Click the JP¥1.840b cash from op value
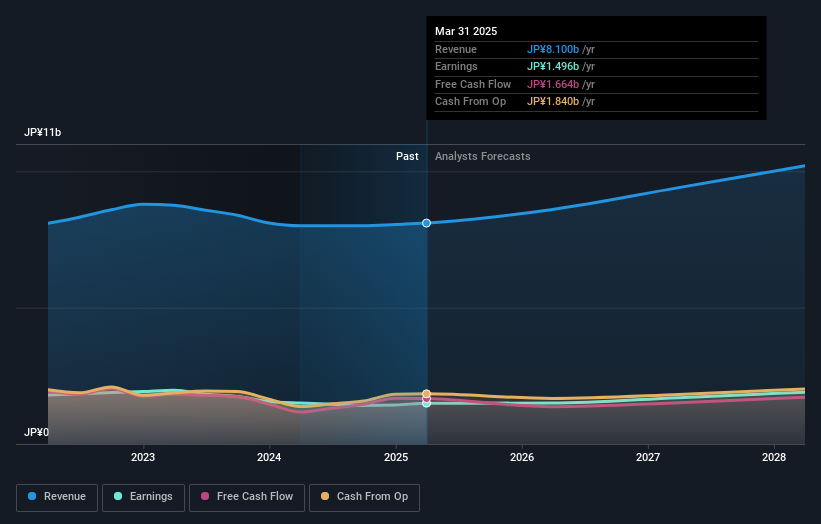This screenshot has height=524, width=821. click(553, 102)
